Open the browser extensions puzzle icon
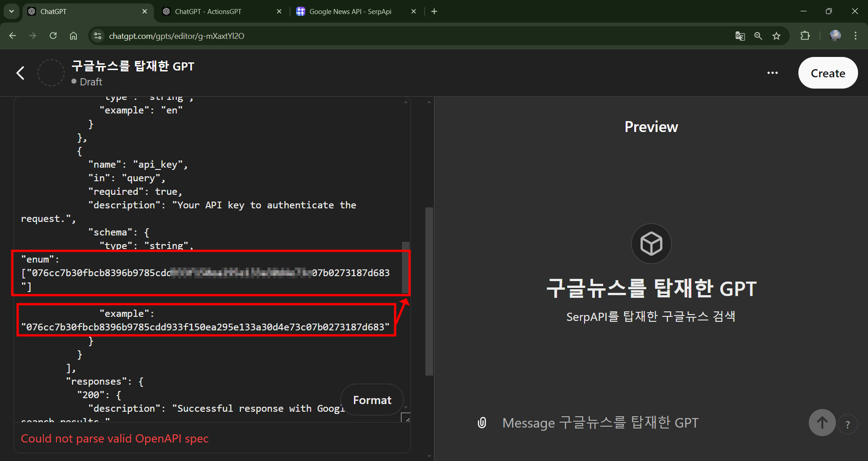The width and height of the screenshot is (868, 461). tap(805, 36)
